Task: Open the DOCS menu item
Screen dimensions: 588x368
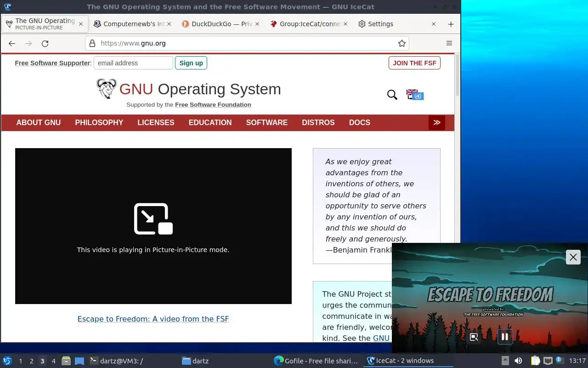Action: [360, 122]
